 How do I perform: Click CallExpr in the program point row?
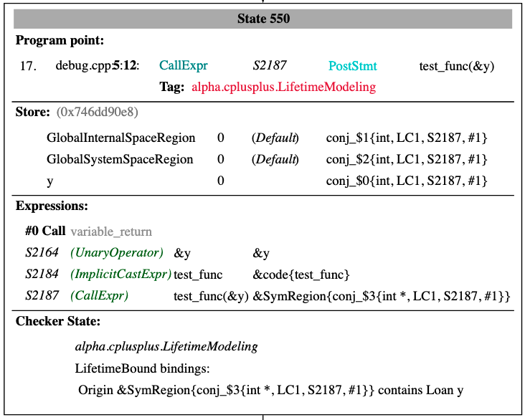(183, 66)
